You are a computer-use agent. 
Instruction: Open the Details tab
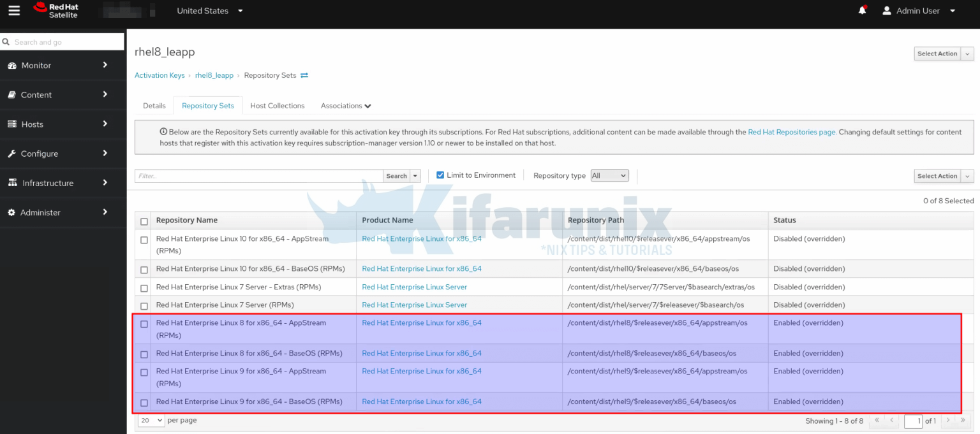(154, 106)
